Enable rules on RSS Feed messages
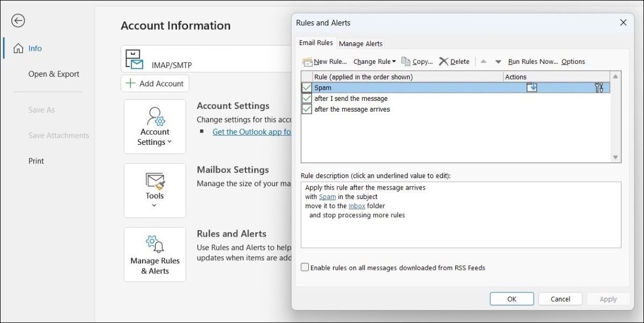The image size is (644, 323). [x=305, y=267]
